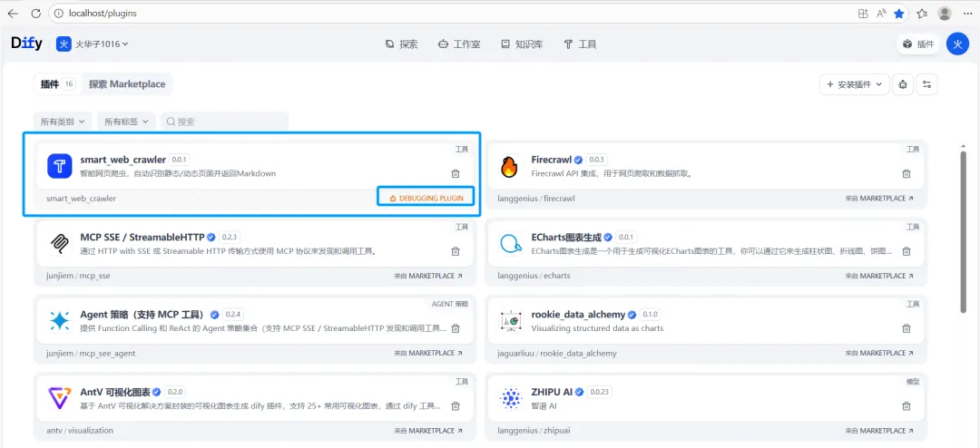This screenshot has width=980, height=448.
Task: Click the junjiem / mcp_sse path text
Action: point(78,276)
